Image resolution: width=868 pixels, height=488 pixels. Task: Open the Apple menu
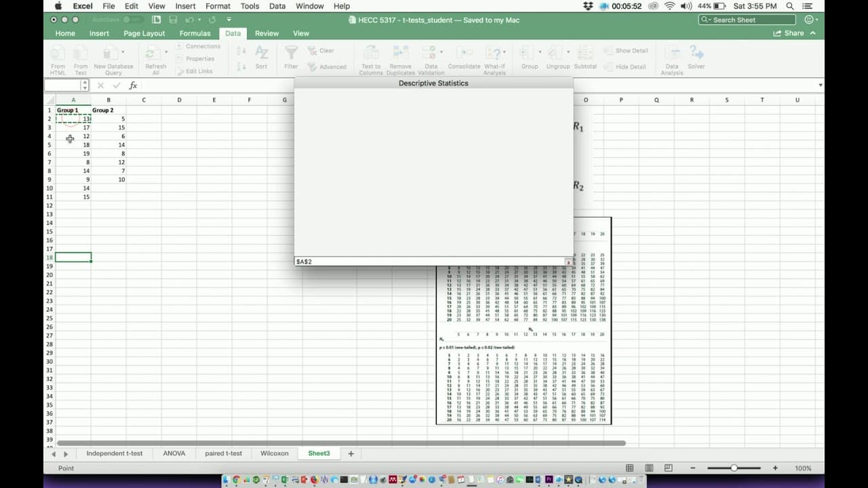58,6
